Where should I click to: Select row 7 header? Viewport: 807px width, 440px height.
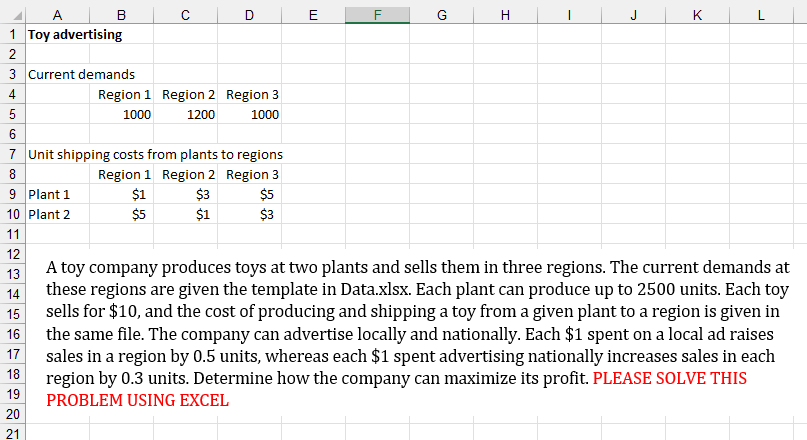point(12,154)
